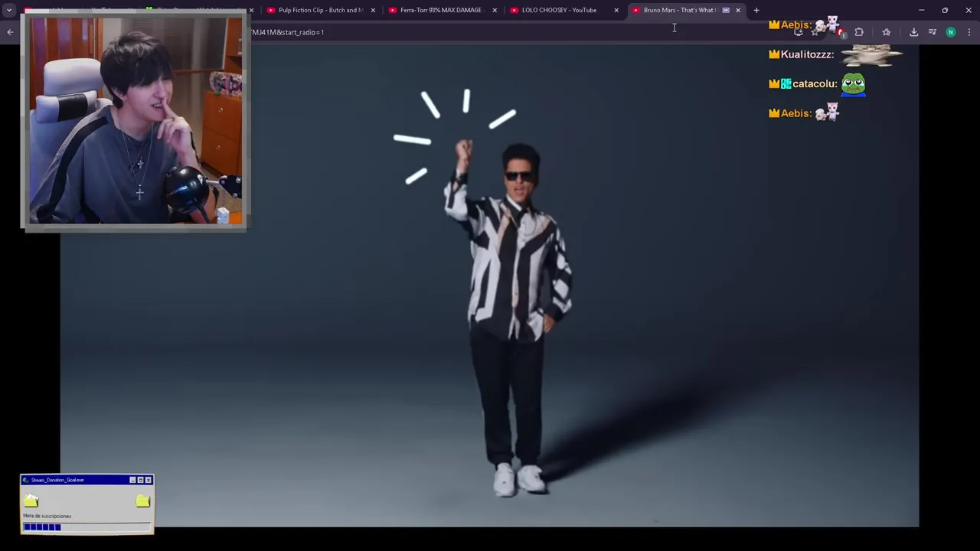Click the address bar URL ending start_radio=1
The image size is (980, 551).
point(288,32)
